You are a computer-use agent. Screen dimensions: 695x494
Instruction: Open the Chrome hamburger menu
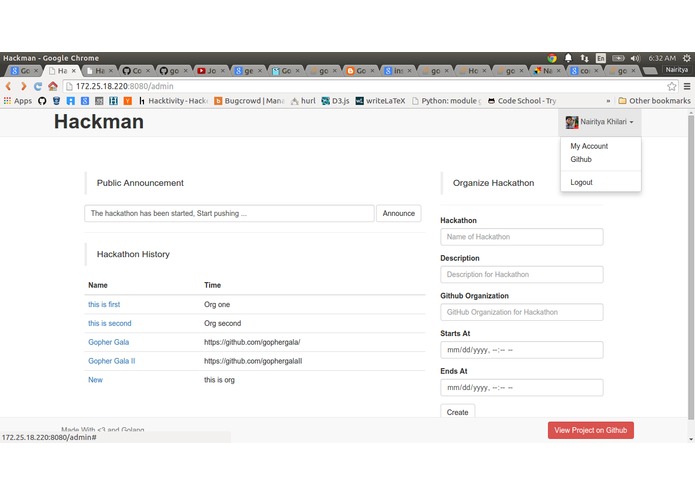pyautogui.click(x=687, y=86)
